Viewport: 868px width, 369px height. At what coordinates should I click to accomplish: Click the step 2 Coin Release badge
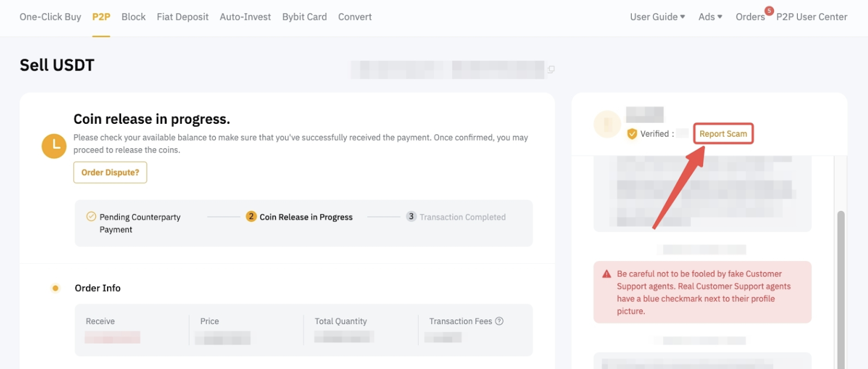tap(251, 217)
